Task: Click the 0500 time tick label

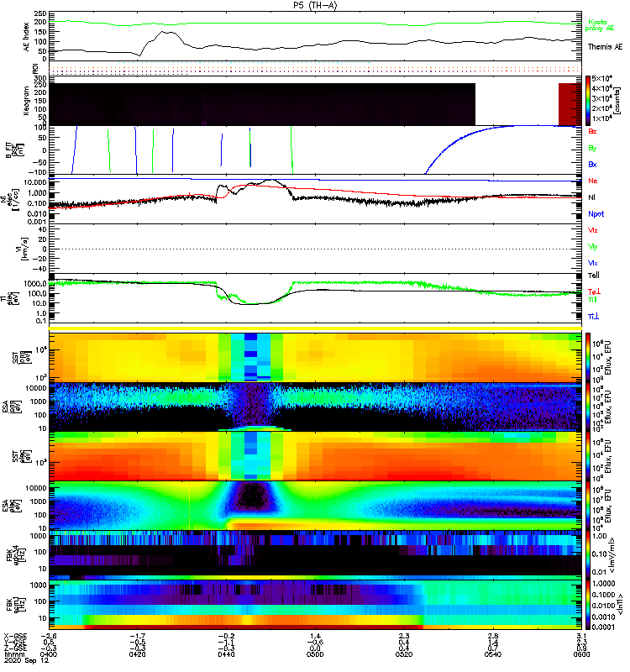Action: click(x=315, y=654)
